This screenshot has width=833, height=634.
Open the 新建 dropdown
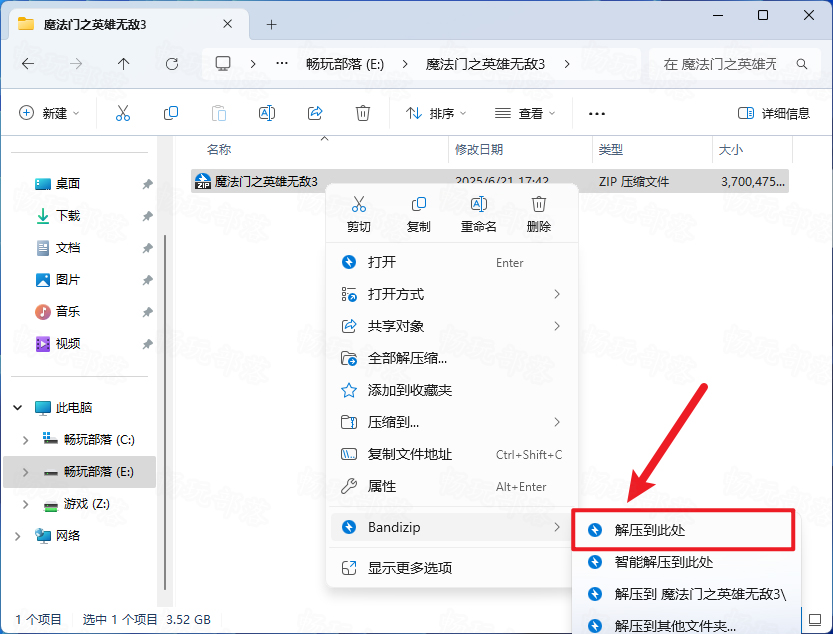tap(49, 113)
